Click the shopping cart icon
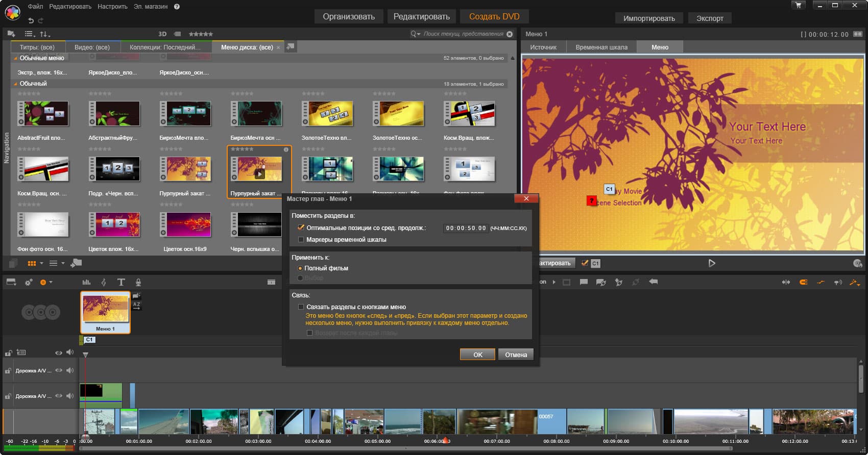The image size is (868, 455). [798, 5]
